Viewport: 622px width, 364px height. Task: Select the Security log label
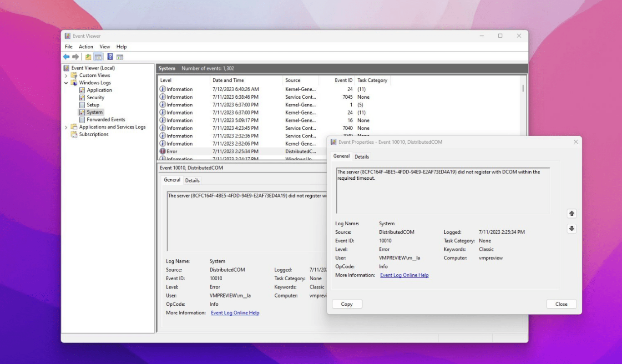coord(96,97)
